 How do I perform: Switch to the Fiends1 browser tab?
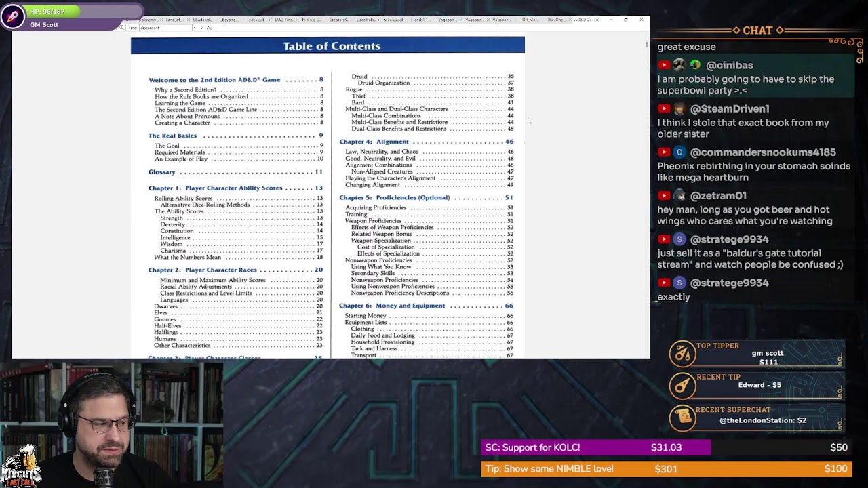point(422,20)
